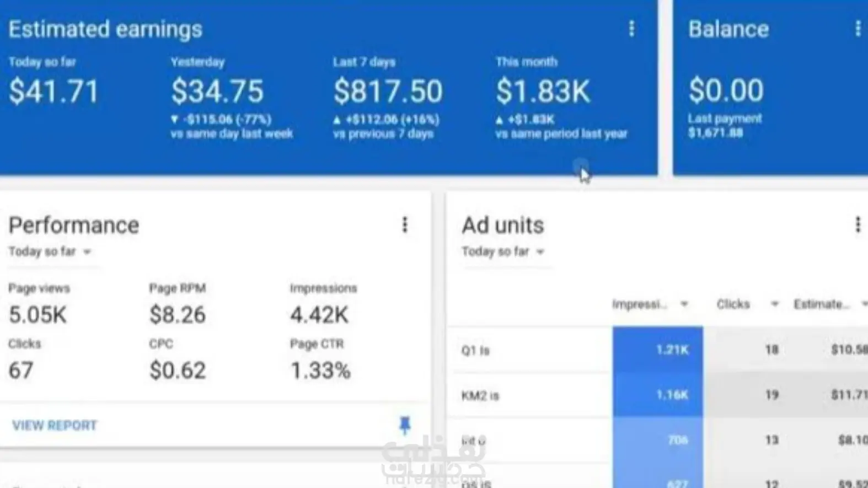The width and height of the screenshot is (868, 488).
Task: Open Balance card three-dot menu
Action: (x=858, y=29)
